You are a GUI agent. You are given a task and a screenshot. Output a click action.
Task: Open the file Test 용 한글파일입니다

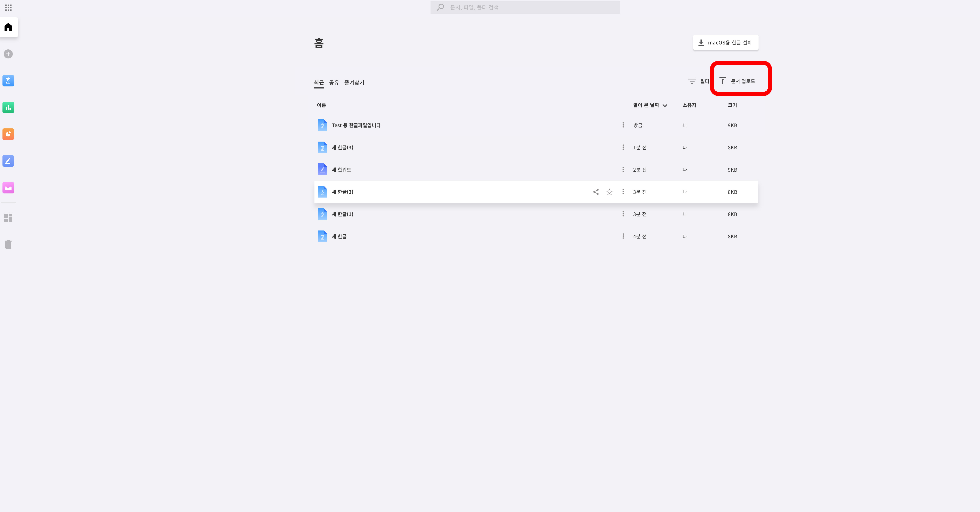356,125
